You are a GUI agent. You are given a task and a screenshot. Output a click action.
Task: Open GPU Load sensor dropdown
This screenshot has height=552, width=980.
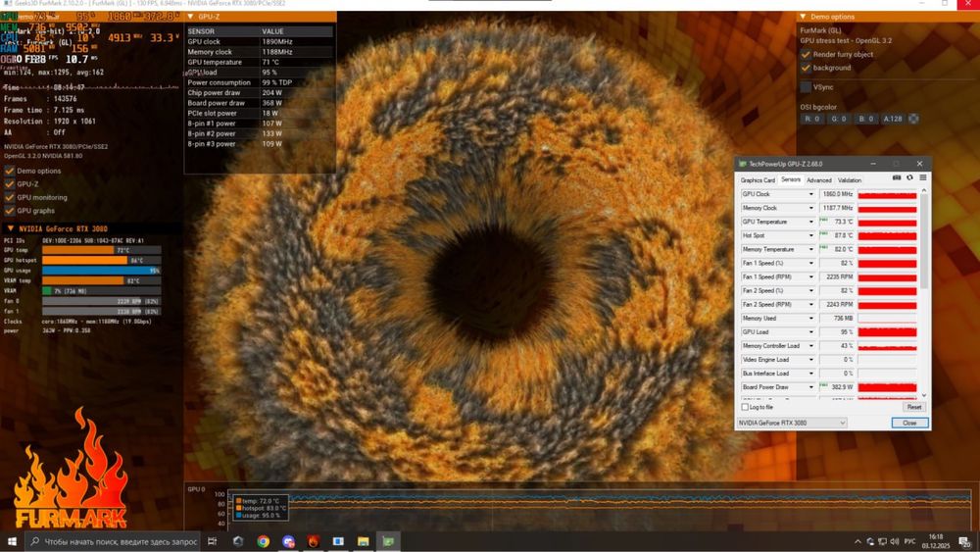coord(811,332)
